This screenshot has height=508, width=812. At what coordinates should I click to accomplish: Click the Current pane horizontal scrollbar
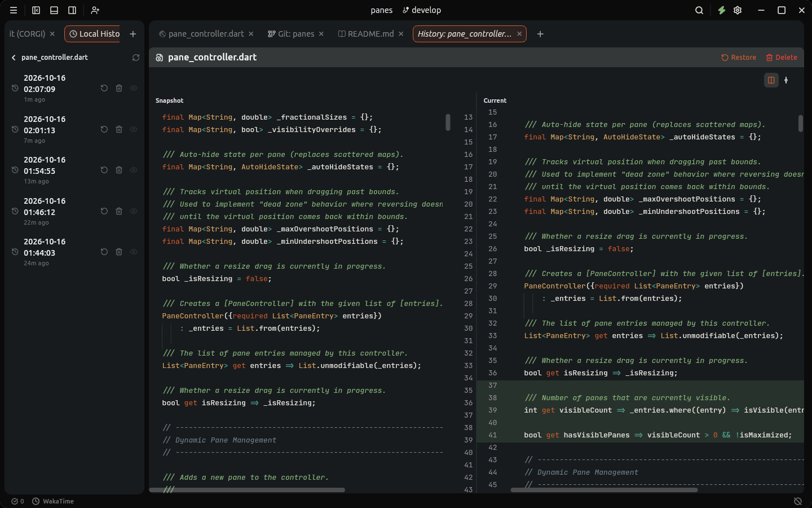click(604, 490)
